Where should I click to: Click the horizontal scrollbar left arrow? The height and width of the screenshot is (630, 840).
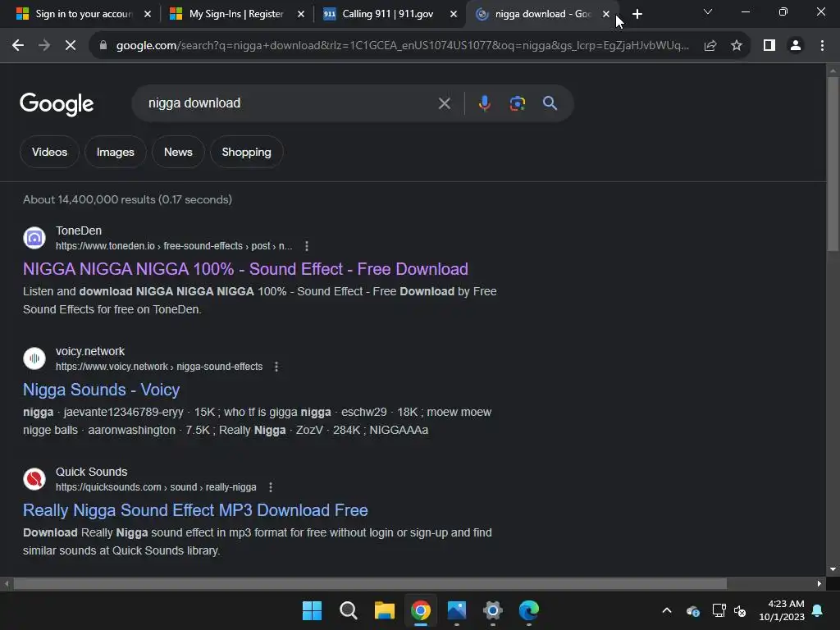pyautogui.click(x=7, y=583)
